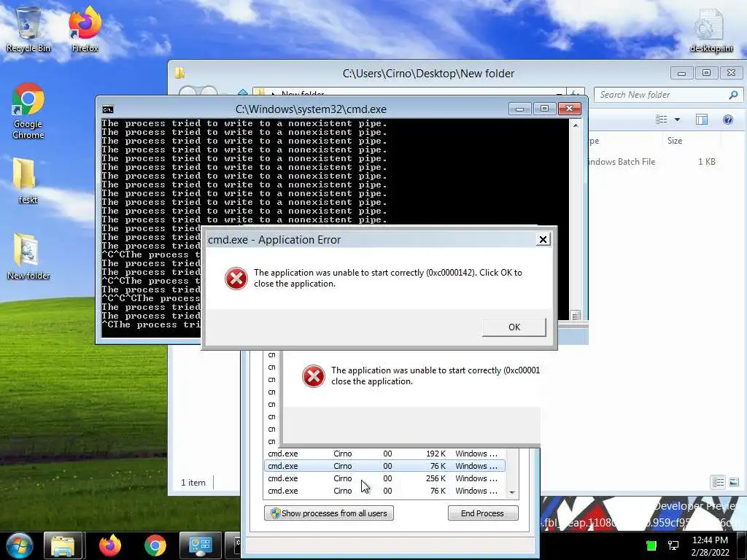The width and height of the screenshot is (747, 560).
Task: Click the cmd window scroll-up arrow
Action: click(x=576, y=125)
